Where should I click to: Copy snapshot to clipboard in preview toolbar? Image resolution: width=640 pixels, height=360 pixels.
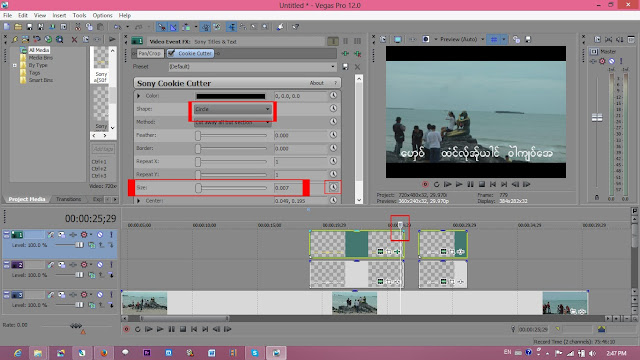pyautogui.click(x=516, y=40)
